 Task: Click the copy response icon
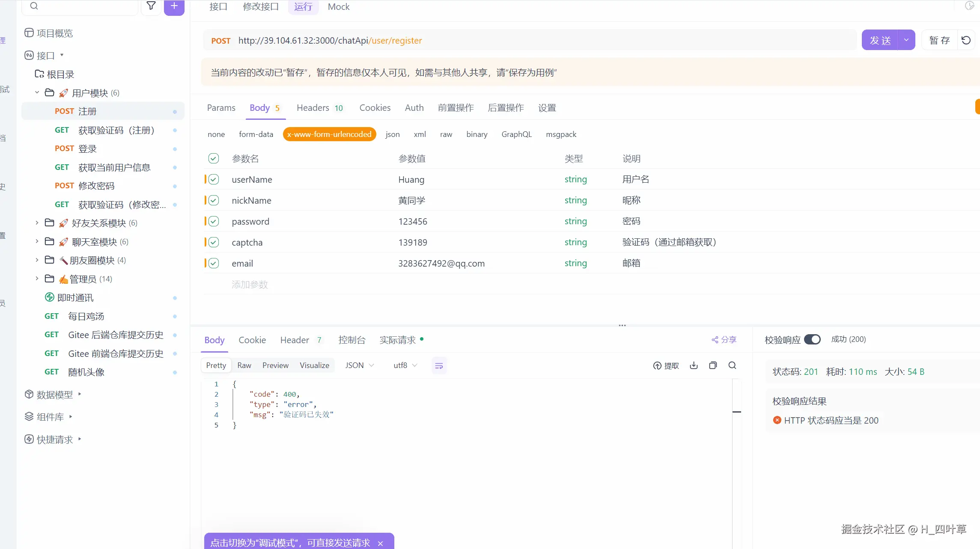click(x=713, y=365)
